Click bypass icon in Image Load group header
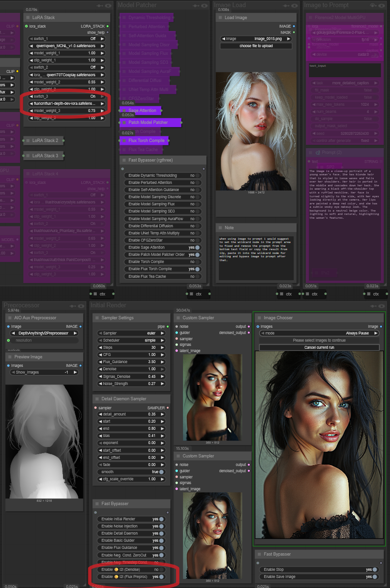390x588 pixels. click(x=286, y=5)
